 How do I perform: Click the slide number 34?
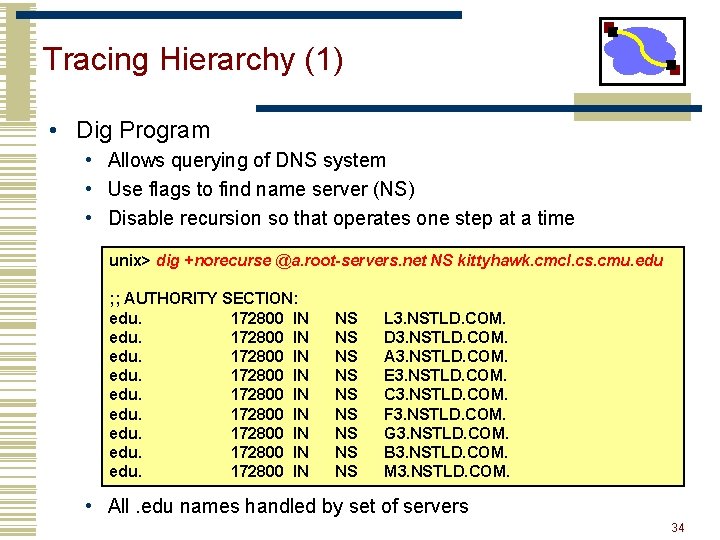[x=678, y=528]
